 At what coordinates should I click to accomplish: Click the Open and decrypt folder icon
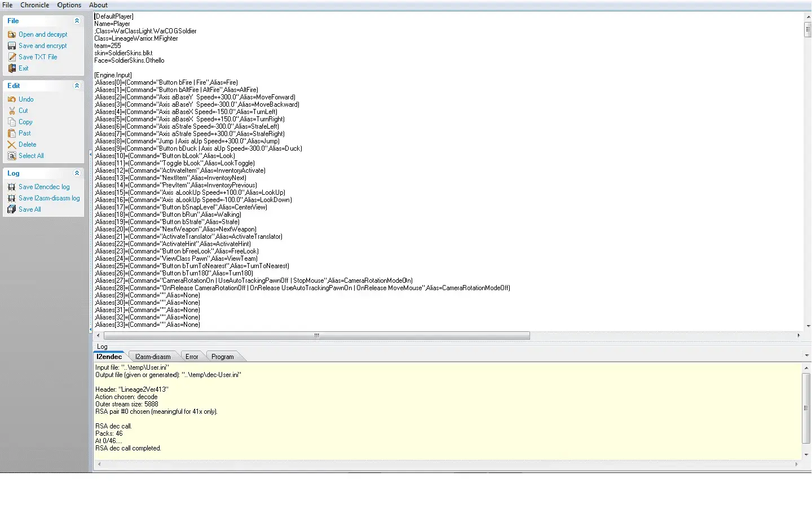click(x=12, y=34)
